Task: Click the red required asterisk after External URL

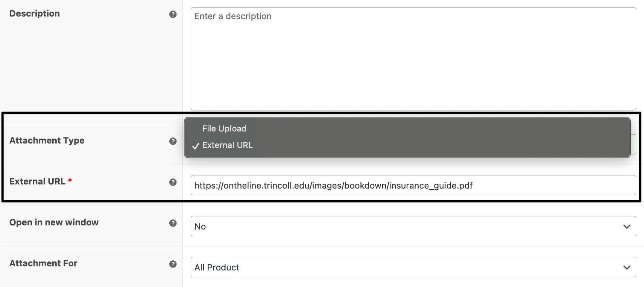Action: (70, 180)
